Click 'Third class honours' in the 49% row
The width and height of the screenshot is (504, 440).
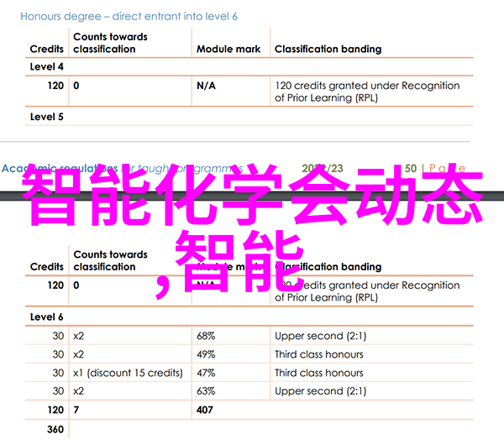(319, 354)
